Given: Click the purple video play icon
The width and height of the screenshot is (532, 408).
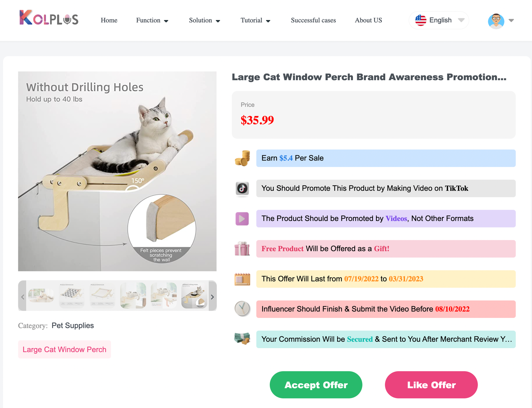Looking at the screenshot, I should click(x=242, y=219).
